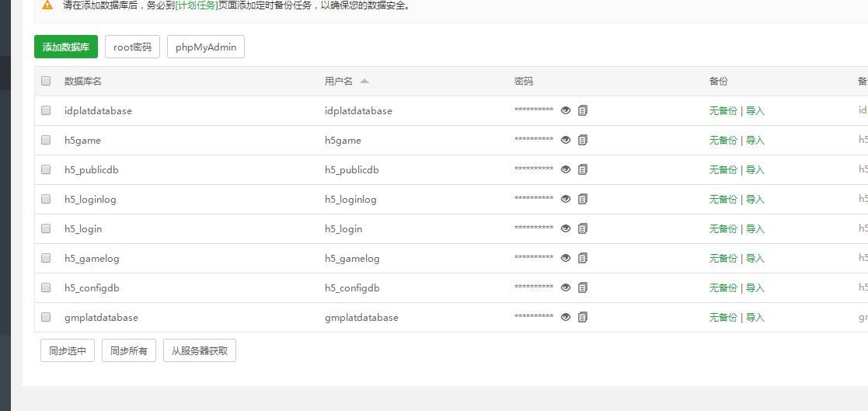
Task: Reveal password for h5_gamelog row
Action: pos(565,258)
